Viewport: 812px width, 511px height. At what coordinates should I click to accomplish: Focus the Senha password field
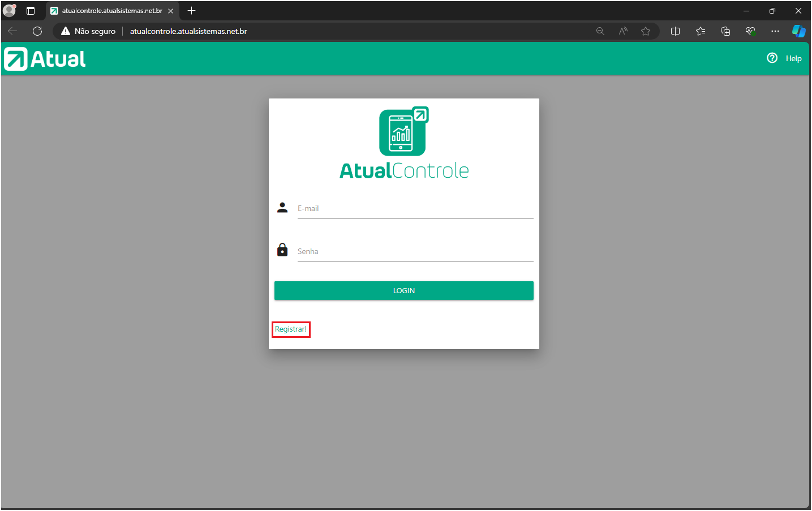click(x=415, y=252)
